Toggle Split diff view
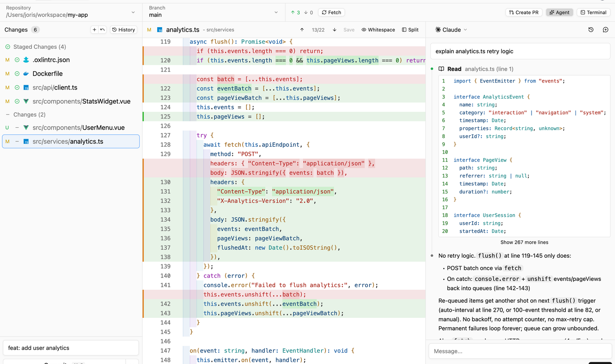Viewport: 615px width, 364px height. [x=410, y=30]
